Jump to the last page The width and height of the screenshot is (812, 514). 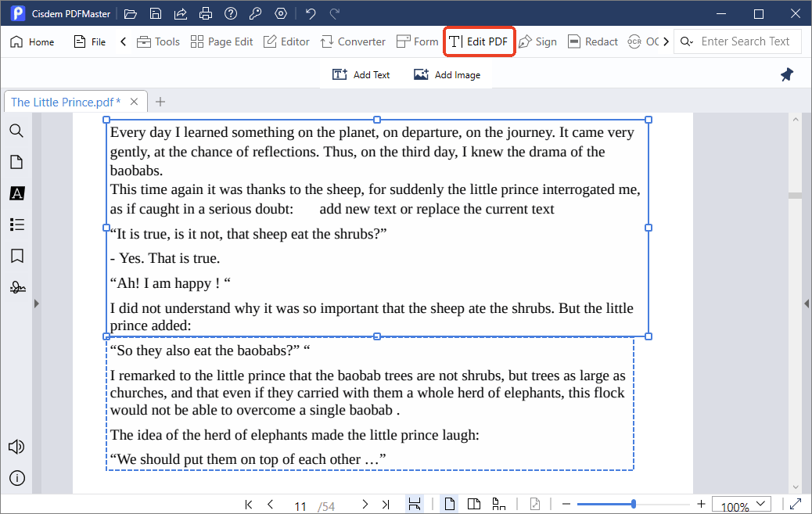tap(386, 504)
